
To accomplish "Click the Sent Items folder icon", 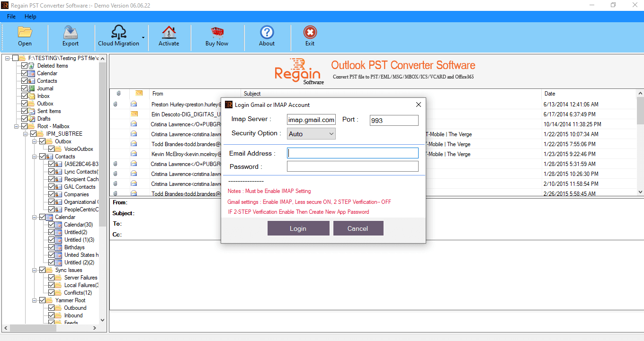I will click(32, 111).
